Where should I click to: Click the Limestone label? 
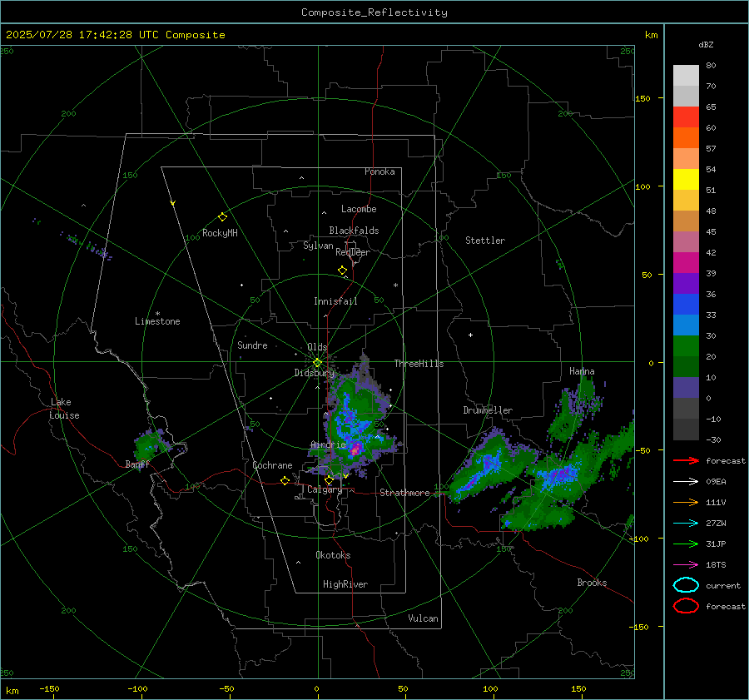(x=157, y=321)
